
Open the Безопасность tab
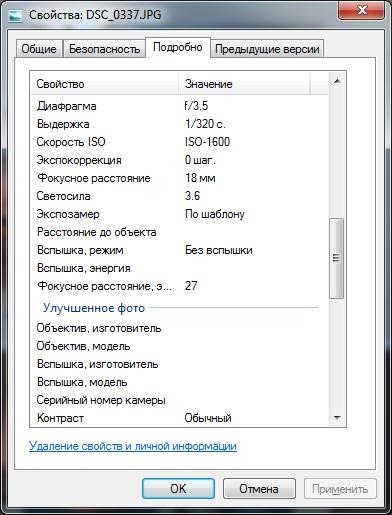[x=104, y=49]
